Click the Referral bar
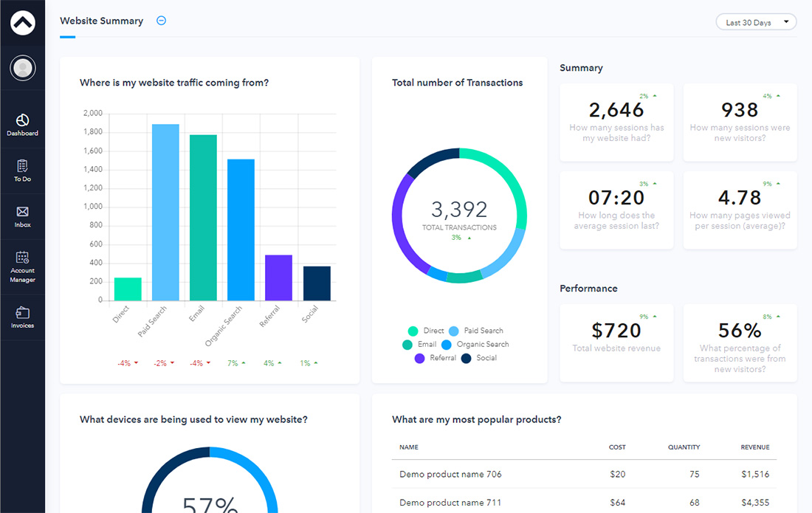Image resolution: width=812 pixels, height=513 pixels. tap(278, 278)
